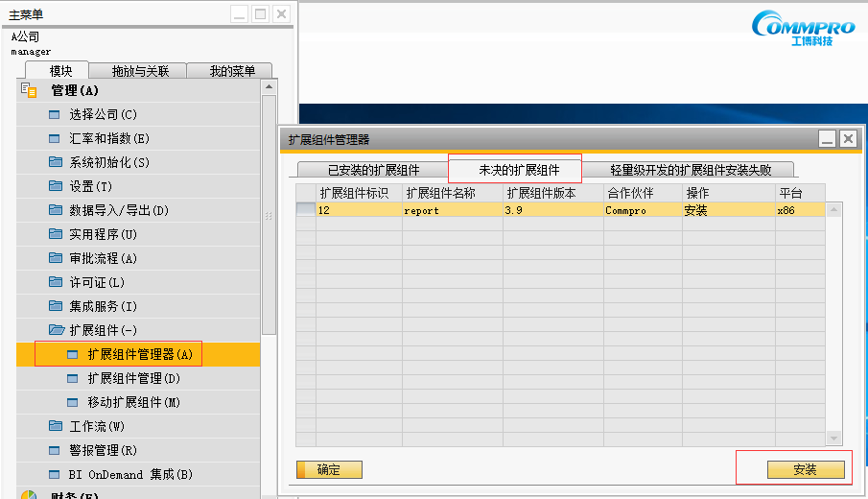Click the icon beside 扩展组件管理(D)
The image size is (868, 499).
(73, 378)
